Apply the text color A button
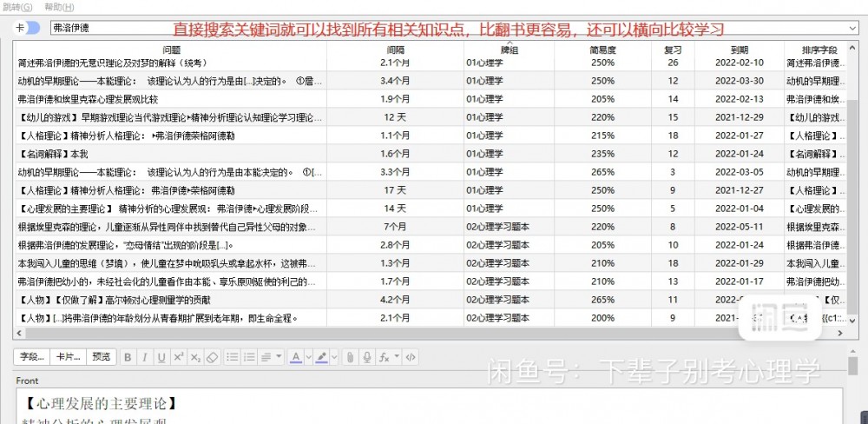868x424 pixels. click(296, 357)
